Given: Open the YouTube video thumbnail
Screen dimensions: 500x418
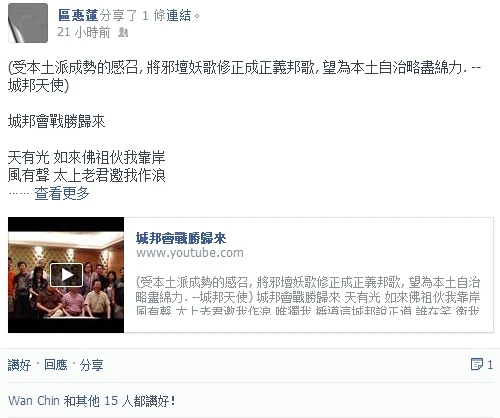Looking at the screenshot, I should pos(66,275).
